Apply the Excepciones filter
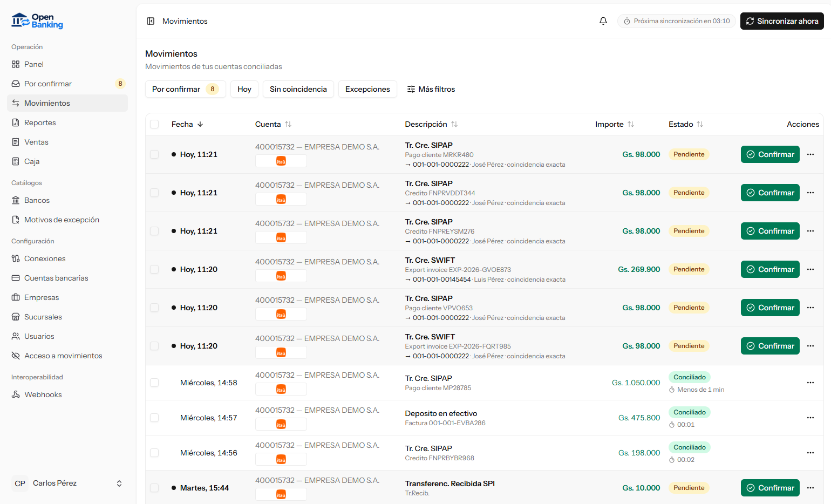 coord(367,89)
